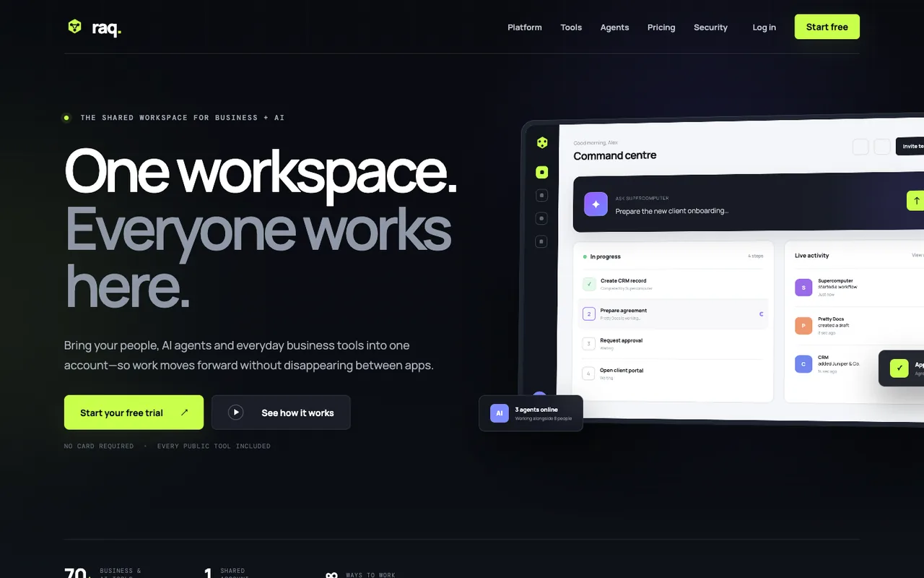
Task: Click the green check beside Create CRM record
Action: coord(589,284)
